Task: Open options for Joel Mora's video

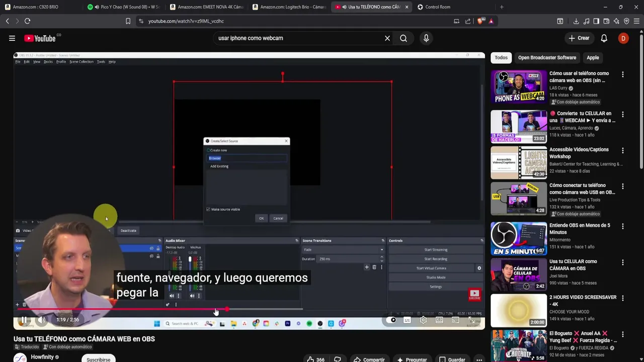Action: tap(623, 262)
